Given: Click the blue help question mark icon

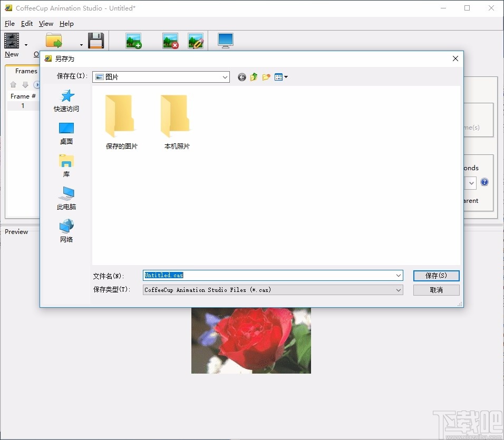Looking at the screenshot, I should click(484, 182).
